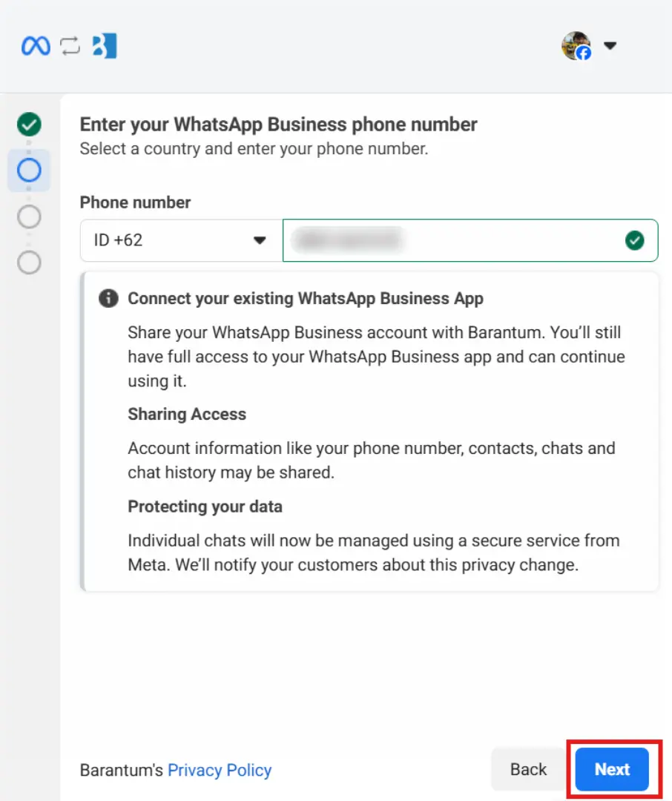The width and height of the screenshot is (672, 801).
Task: Click the info icon in the notice box
Action: [x=108, y=298]
